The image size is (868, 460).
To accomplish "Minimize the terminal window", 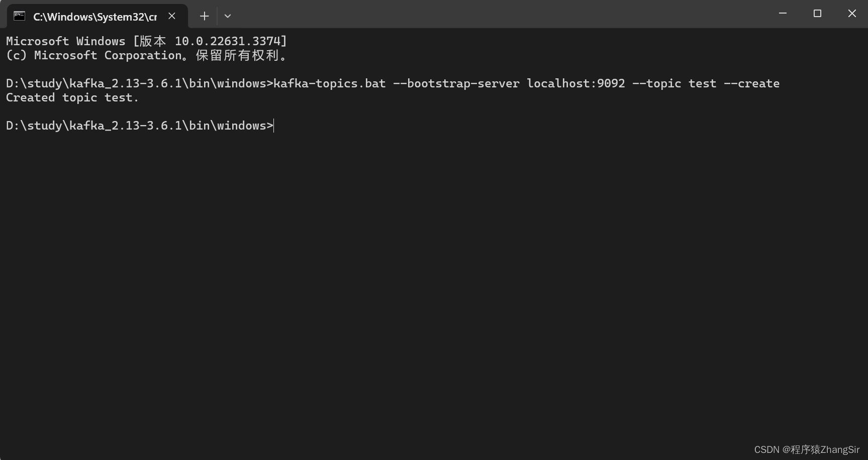I will click(783, 14).
